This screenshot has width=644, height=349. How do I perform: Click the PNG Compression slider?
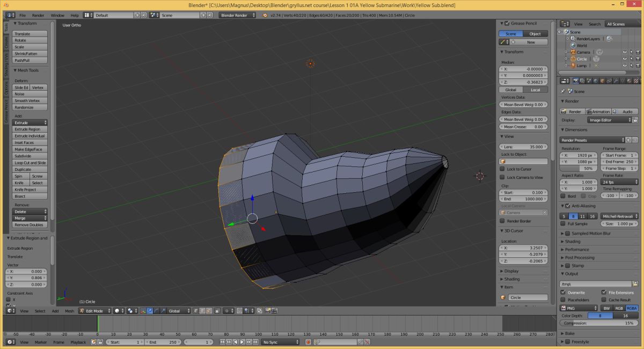(598, 323)
